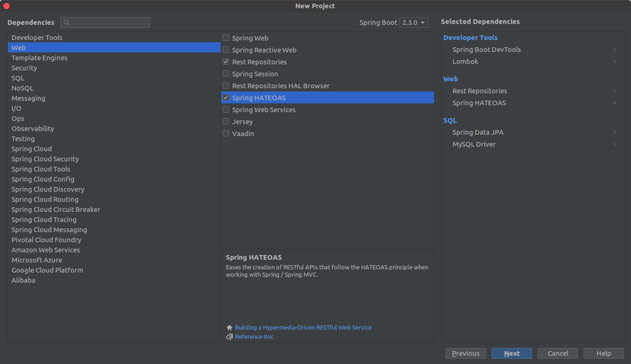Click the search magnifier icon

(67, 23)
